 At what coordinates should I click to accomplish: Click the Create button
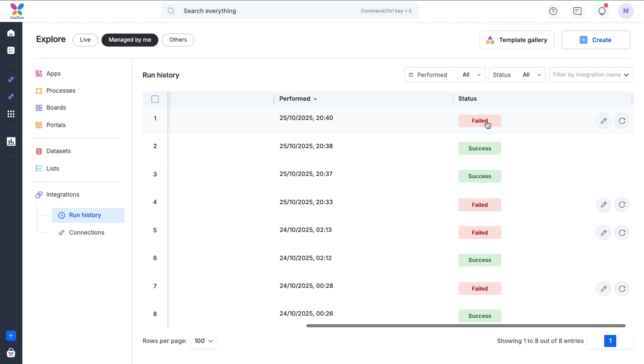596,40
